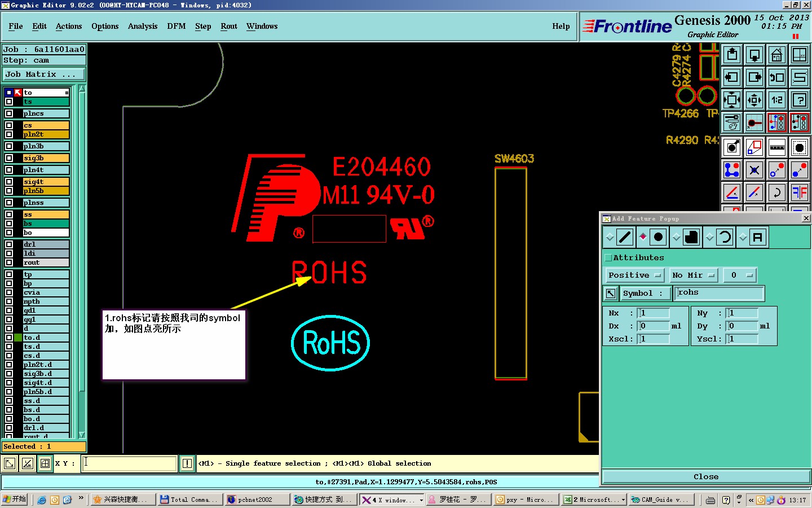812x508 pixels.
Task: Select the text feature type icon
Action: [758, 237]
